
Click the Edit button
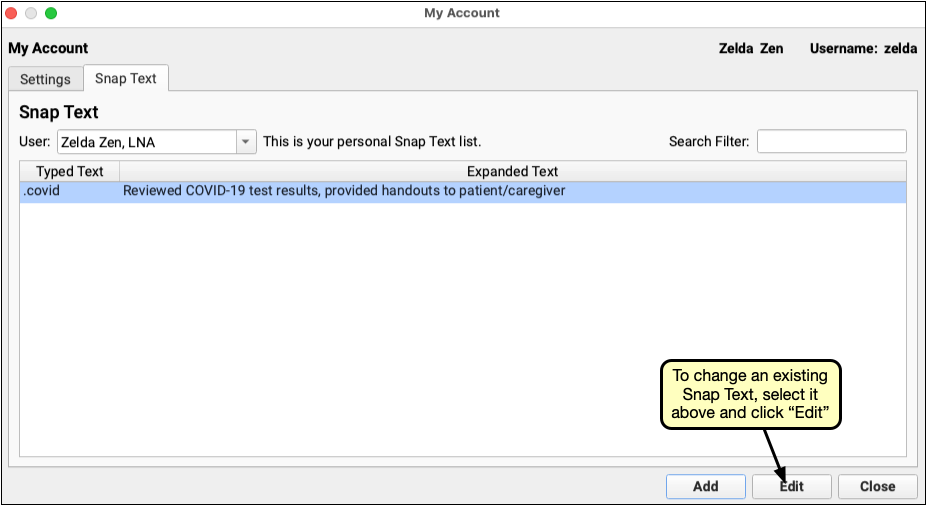[791, 486]
